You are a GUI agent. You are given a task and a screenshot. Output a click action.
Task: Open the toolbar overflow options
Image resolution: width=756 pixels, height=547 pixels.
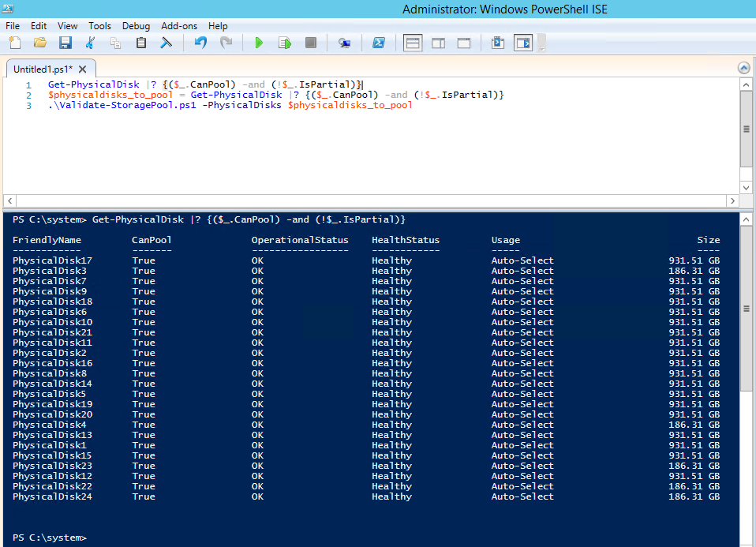(541, 43)
